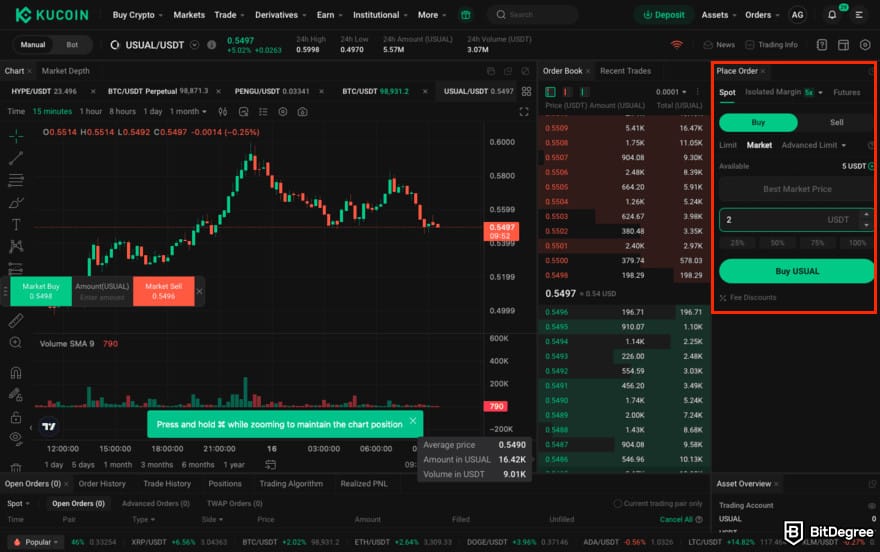Expand chart to fullscreen
This screenshot has height=552, width=880.
click(x=524, y=111)
